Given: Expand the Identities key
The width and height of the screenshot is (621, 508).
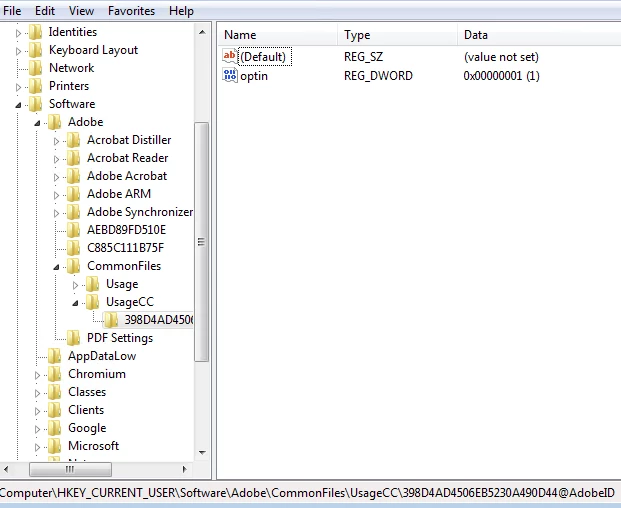Looking at the screenshot, I should pyautogui.click(x=18, y=33).
